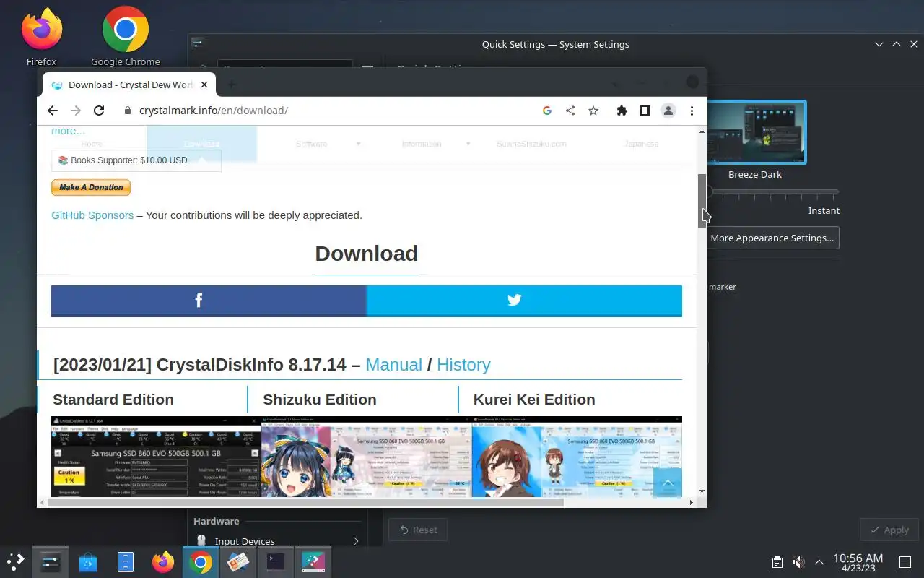924x578 pixels.
Task: View site information via the lock icon
Action: [128, 111]
